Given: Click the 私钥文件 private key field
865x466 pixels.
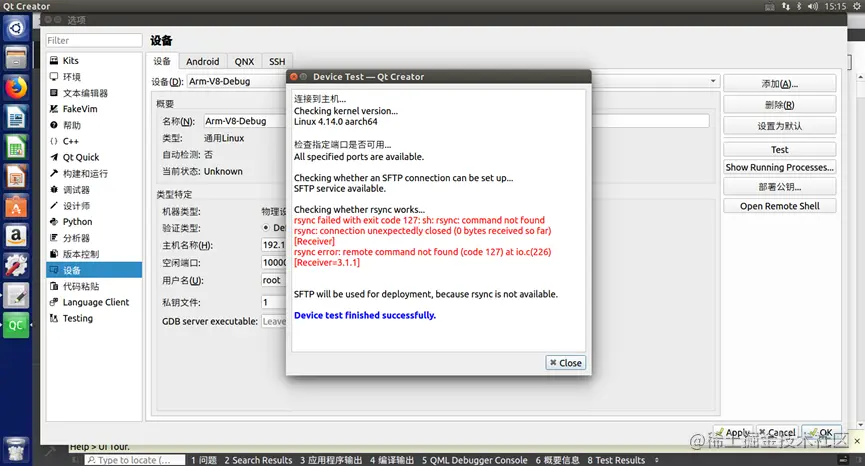Looking at the screenshot, I should [x=274, y=302].
